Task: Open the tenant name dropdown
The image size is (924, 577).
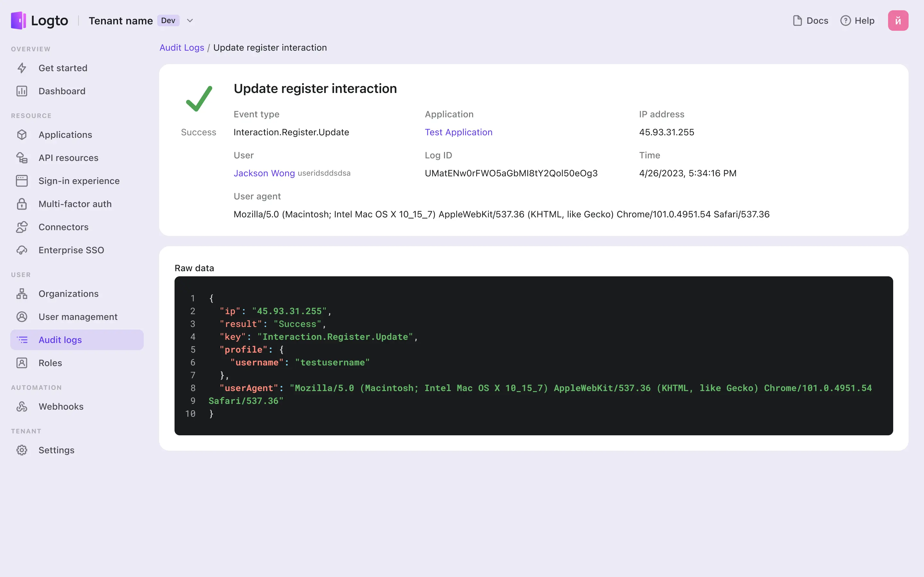Action: coord(190,20)
